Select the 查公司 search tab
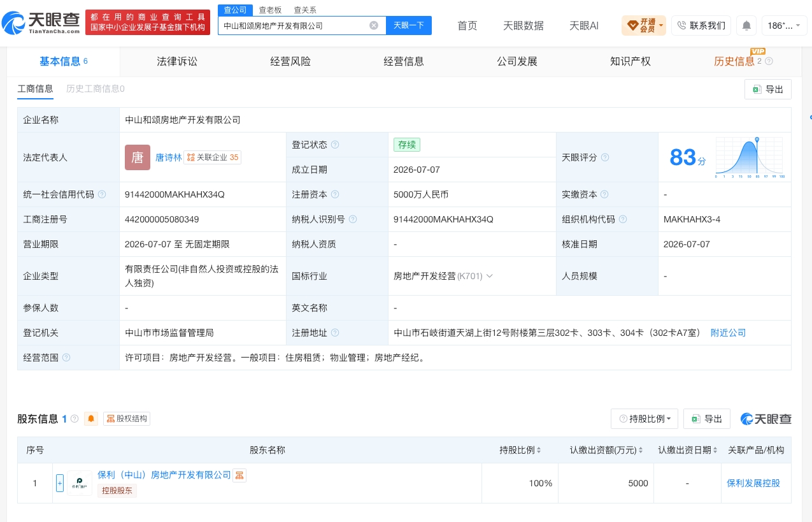812x522 pixels. (235, 10)
